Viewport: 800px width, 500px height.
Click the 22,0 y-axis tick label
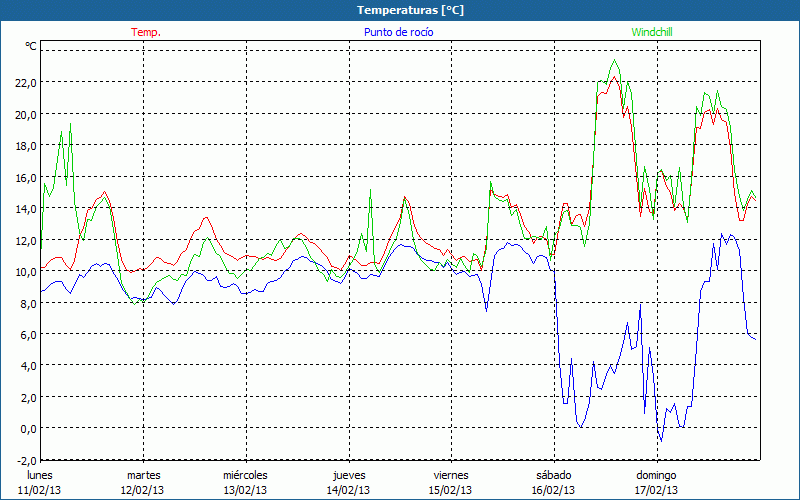tap(25, 82)
